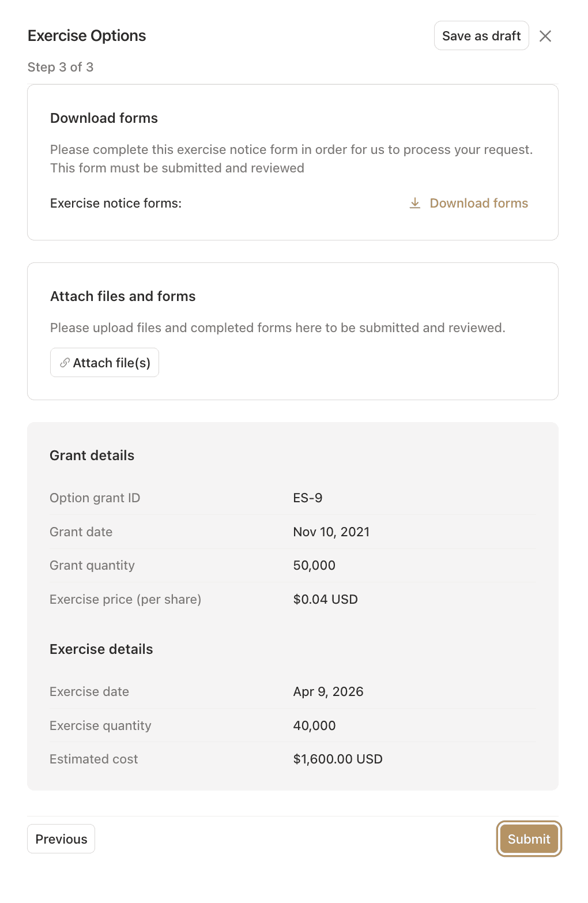Close the Exercise Options dialog
This screenshot has height=903, width=588.
(x=545, y=36)
